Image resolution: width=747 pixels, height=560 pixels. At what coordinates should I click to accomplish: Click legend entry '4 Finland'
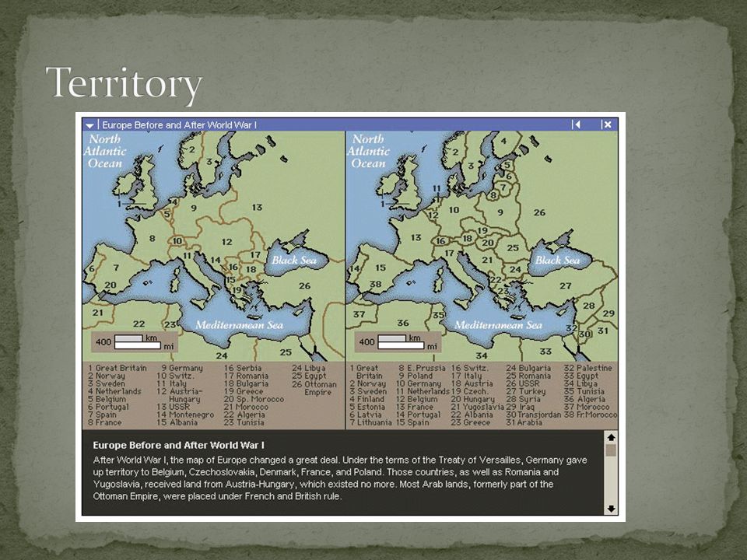(366, 399)
